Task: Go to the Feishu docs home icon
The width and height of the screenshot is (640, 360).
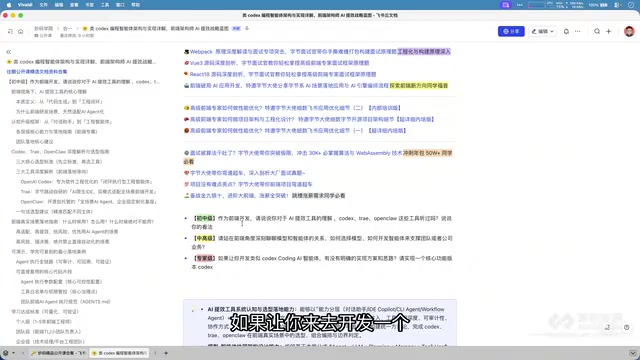Action: 20,31
